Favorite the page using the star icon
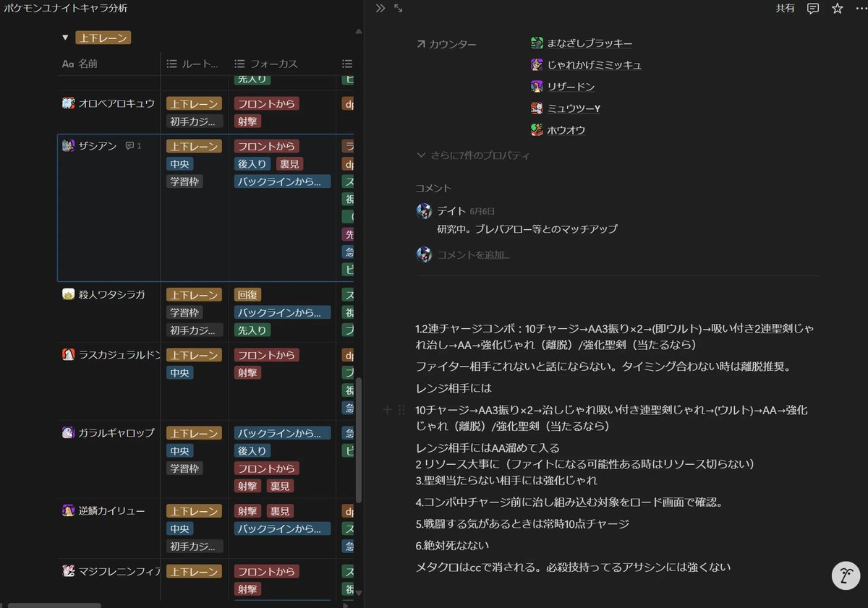Image resolution: width=868 pixels, height=608 pixels. [x=837, y=8]
